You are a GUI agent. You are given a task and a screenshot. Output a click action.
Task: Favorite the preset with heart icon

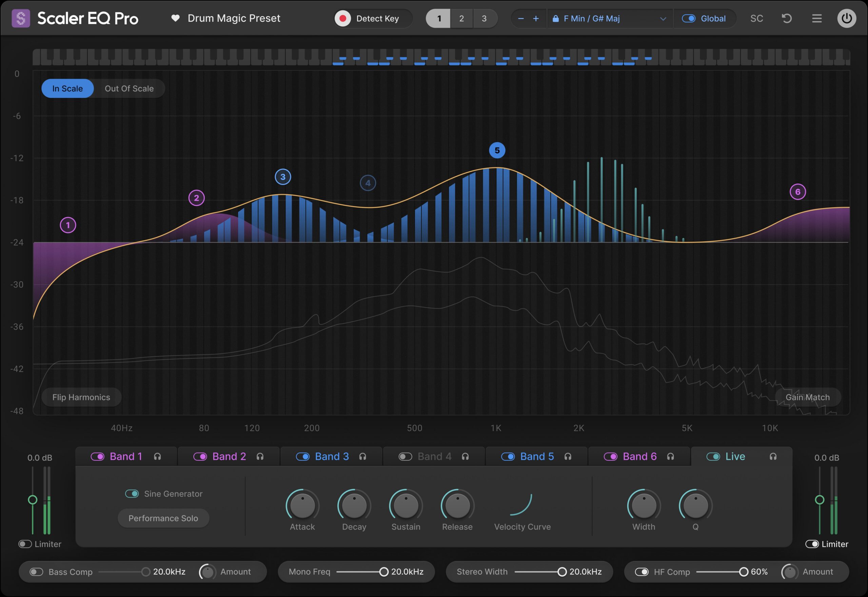pyautogui.click(x=175, y=18)
